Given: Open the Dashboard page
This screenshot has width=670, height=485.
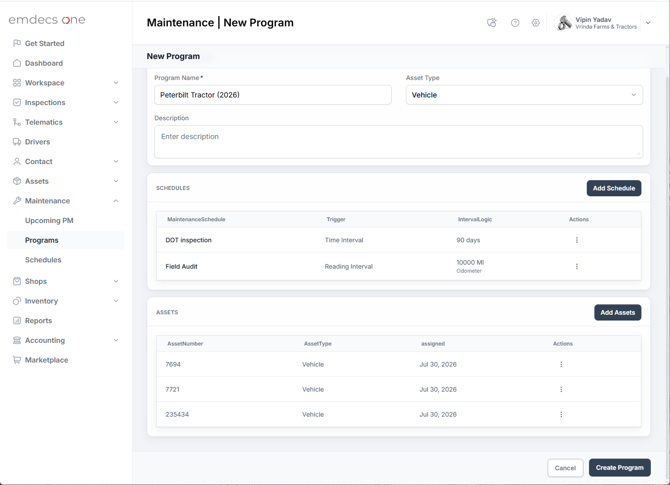Looking at the screenshot, I should tap(44, 63).
